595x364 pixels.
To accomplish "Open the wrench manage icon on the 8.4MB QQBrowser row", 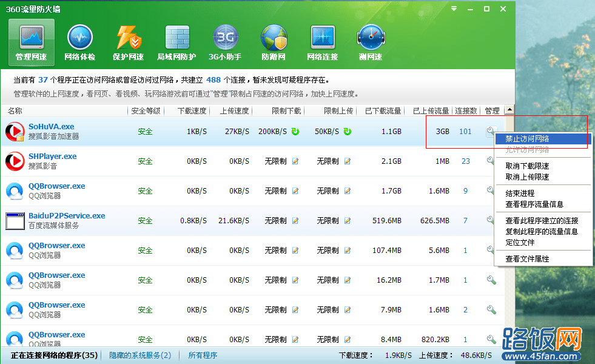I will tap(491, 339).
